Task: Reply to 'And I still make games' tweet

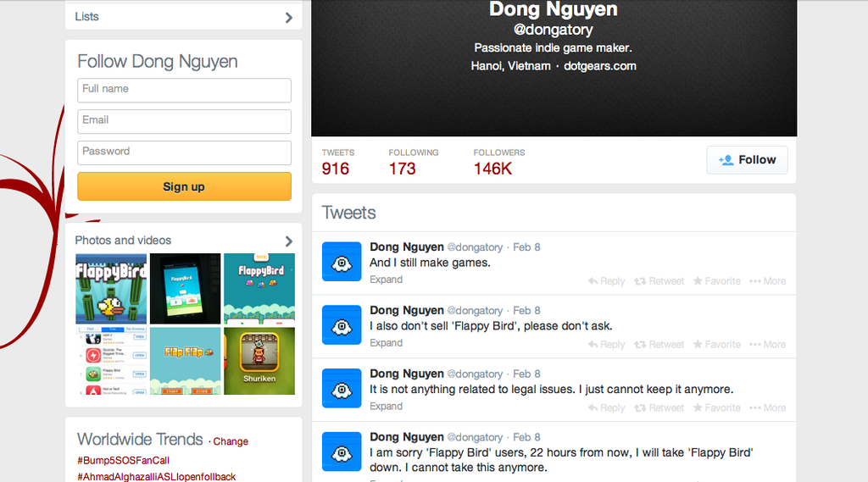Action: [607, 281]
